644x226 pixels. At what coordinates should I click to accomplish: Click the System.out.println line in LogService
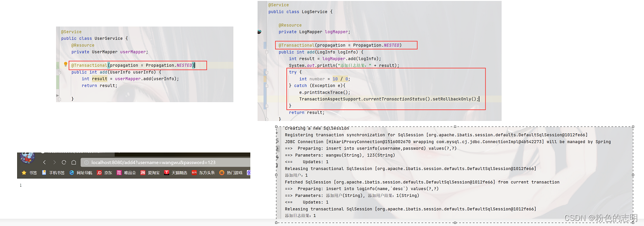coord(344,65)
